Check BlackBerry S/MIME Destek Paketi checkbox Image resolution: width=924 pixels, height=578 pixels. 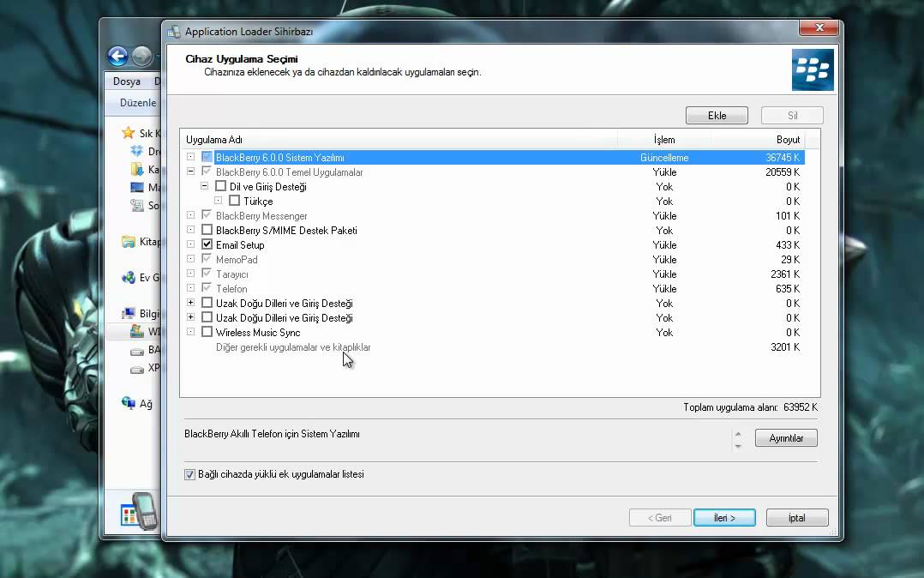pyautogui.click(x=207, y=230)
